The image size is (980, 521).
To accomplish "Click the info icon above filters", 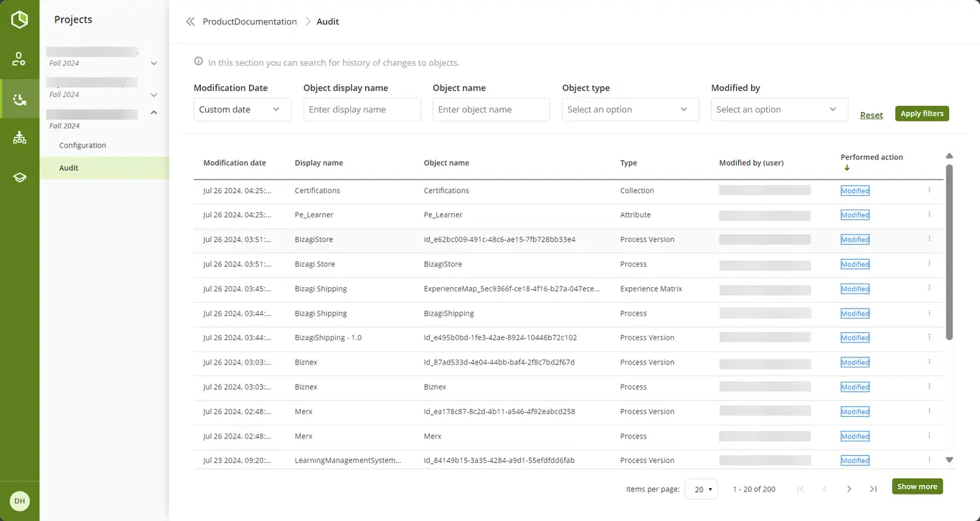I will click(x=199, y=62).
